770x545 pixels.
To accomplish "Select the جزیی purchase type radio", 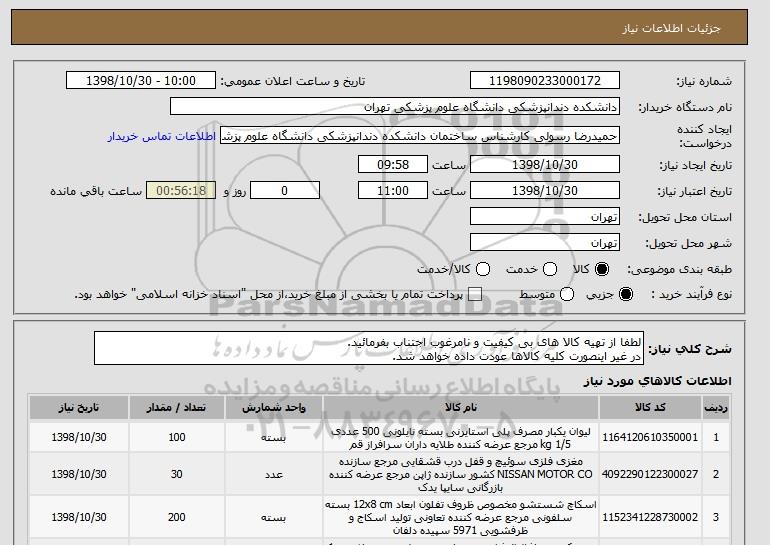I will (626, 294).
